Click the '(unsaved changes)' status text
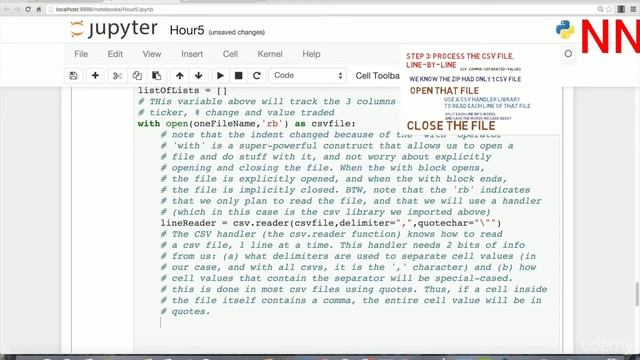The image size is (640, 360). point(237,32)
